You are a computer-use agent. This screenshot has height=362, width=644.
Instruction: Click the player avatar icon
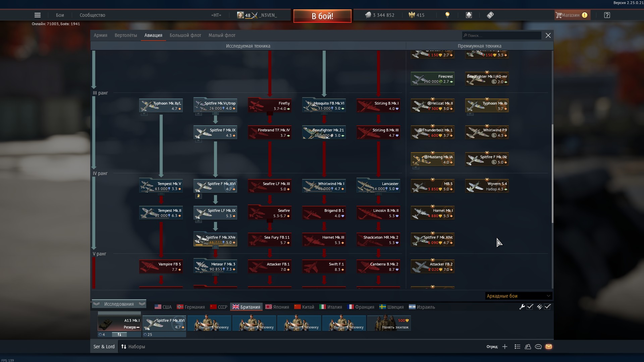pos(240,15)
